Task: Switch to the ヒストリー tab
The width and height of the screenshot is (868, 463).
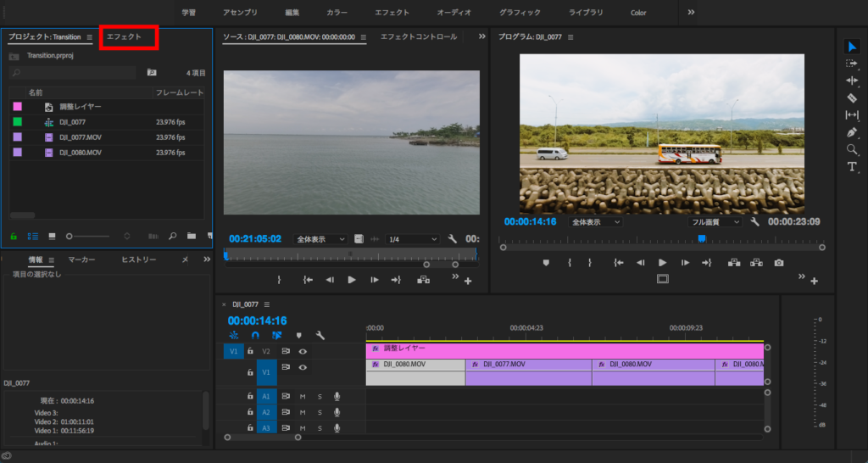Action: (139, 259)
